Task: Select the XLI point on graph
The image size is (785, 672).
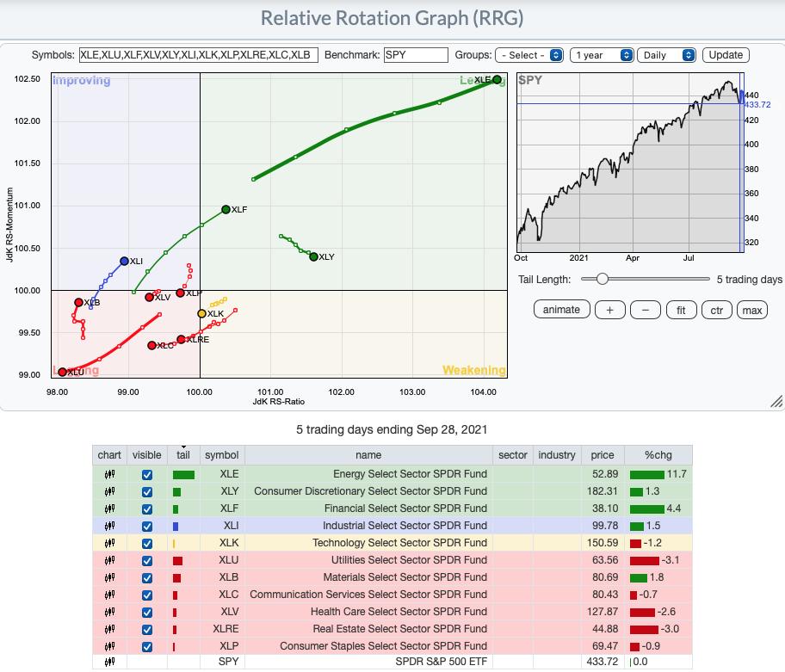Action: (x=124, y=262)
